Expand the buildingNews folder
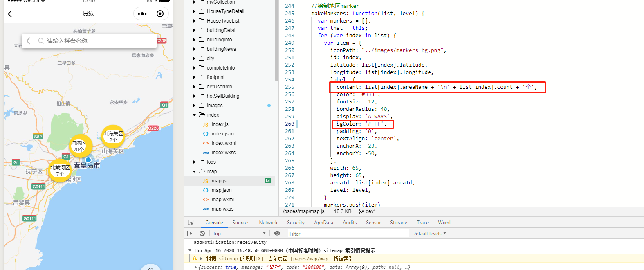644x270 pixels. click(194, 49)
